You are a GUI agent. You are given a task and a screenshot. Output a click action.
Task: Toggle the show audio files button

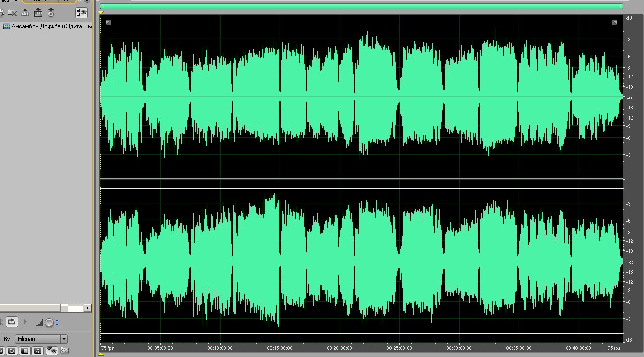[x=38, y=351]
